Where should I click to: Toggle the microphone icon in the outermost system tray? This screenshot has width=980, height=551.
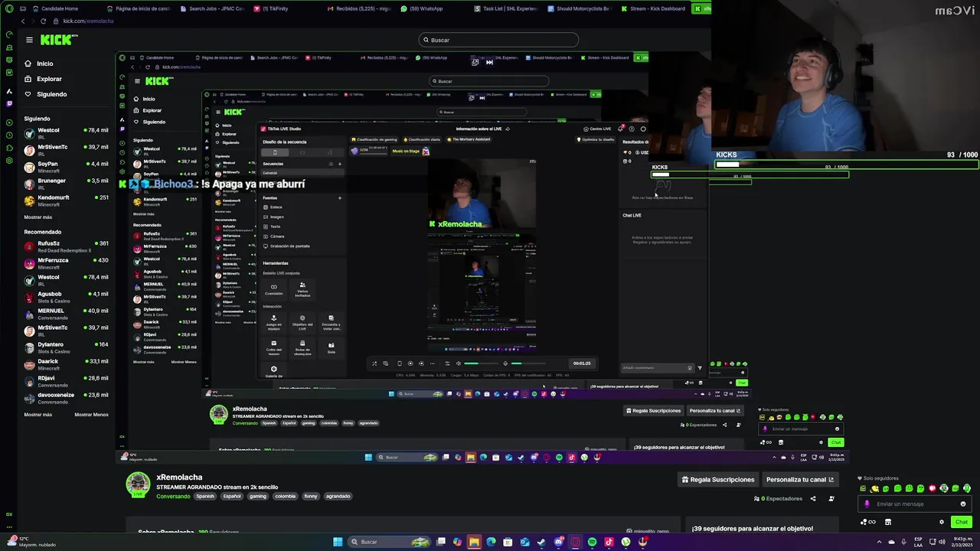coord(904,542)
